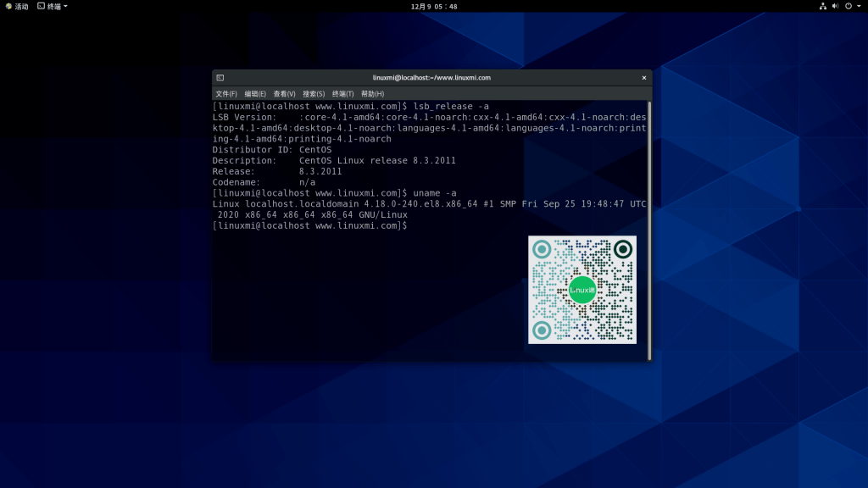Screen dimensions: 868x488
Task: Open the 终端 application menu in the top bar
Action: (x=53, y=5)
